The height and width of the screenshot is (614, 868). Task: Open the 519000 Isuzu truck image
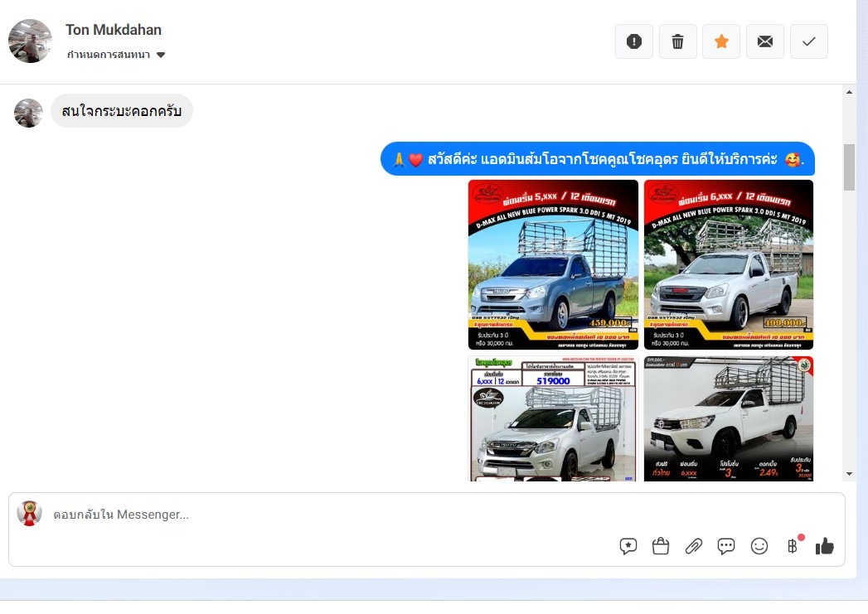tap(553, 418)
